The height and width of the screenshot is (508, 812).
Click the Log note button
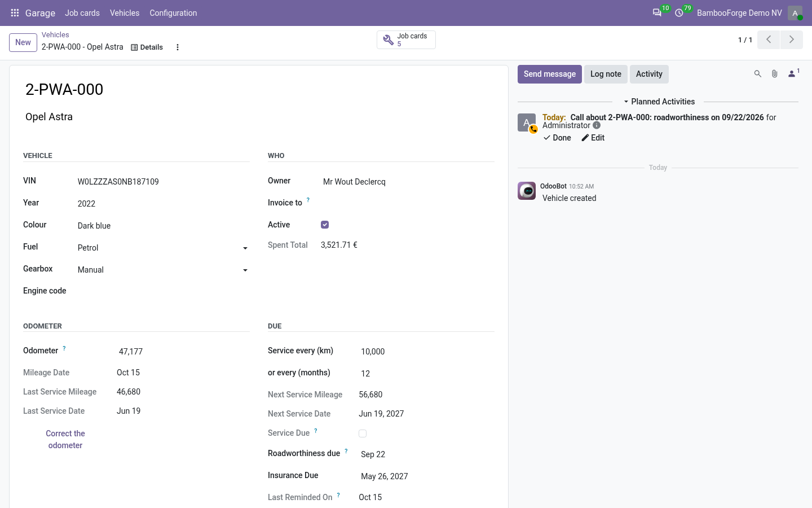point(606,74)
